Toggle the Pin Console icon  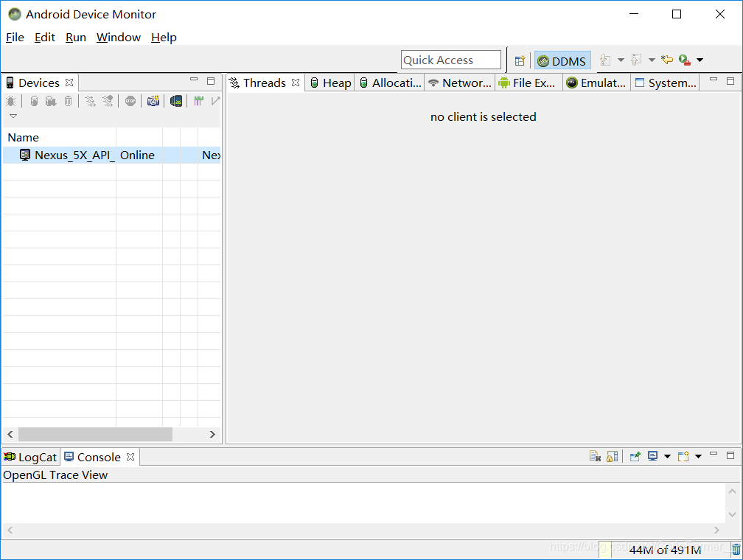[x=635, y=456]
